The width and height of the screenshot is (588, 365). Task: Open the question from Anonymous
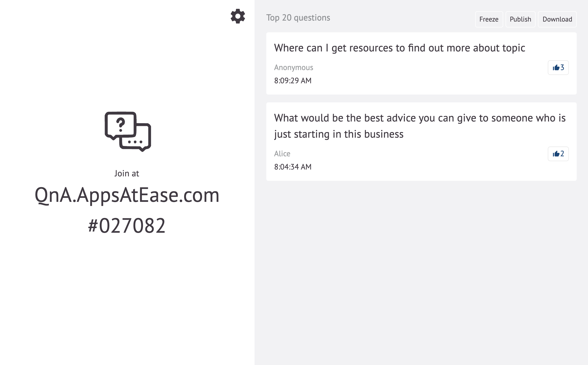coord(400,48)
